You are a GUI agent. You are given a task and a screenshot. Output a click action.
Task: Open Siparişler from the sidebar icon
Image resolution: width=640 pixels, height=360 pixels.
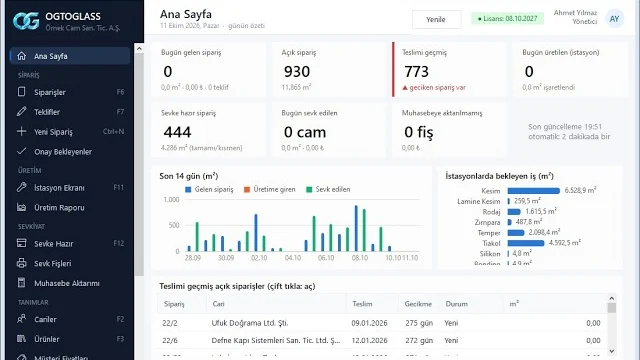(x=21, y=92)
